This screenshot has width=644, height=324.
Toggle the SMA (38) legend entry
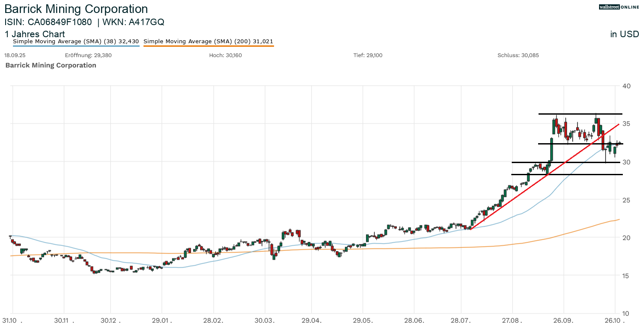pyautogui.click(x=76, y=42)
